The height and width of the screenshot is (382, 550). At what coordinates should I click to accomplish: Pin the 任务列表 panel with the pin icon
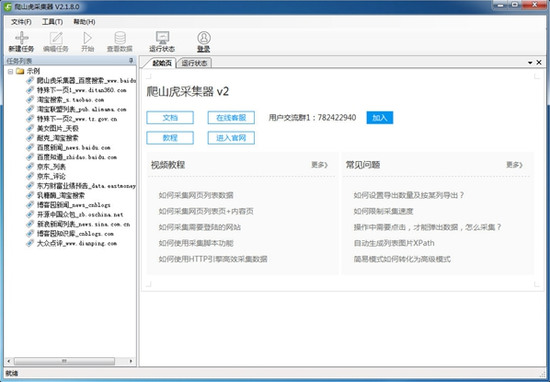point(131,61)
